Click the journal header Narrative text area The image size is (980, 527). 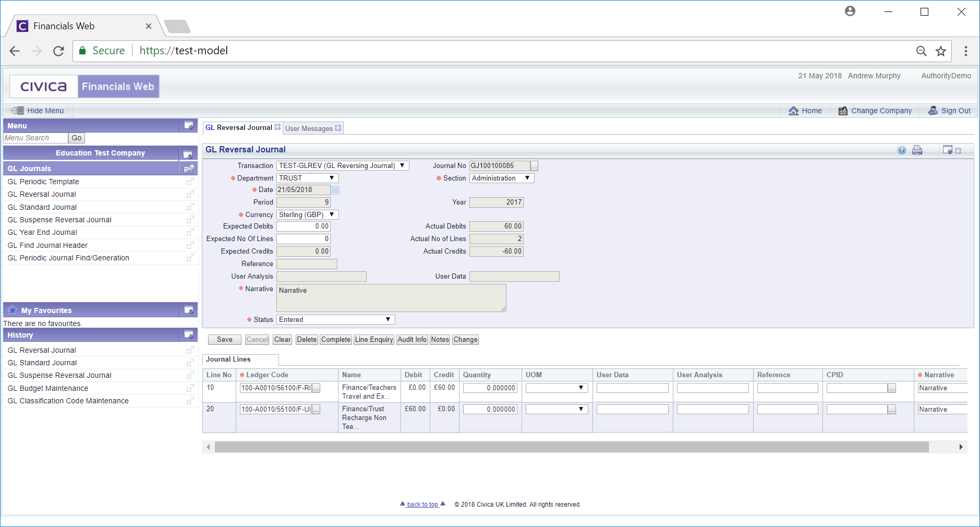(391, 298)
